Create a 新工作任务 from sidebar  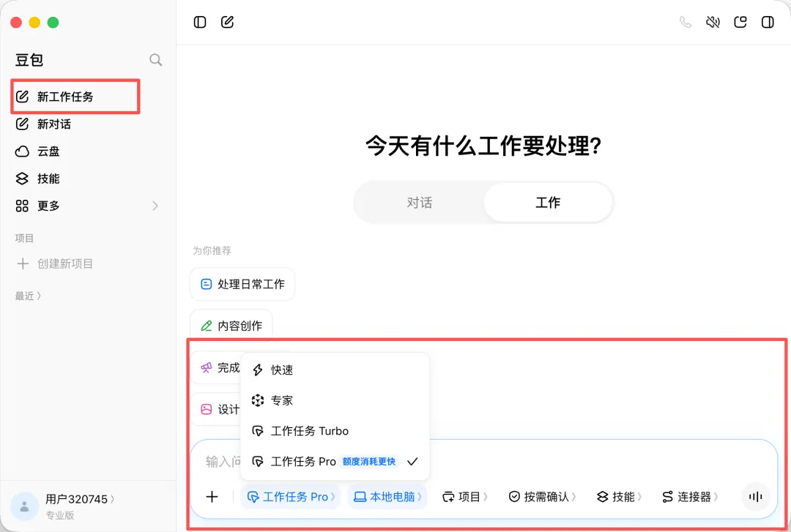point(75,97)
